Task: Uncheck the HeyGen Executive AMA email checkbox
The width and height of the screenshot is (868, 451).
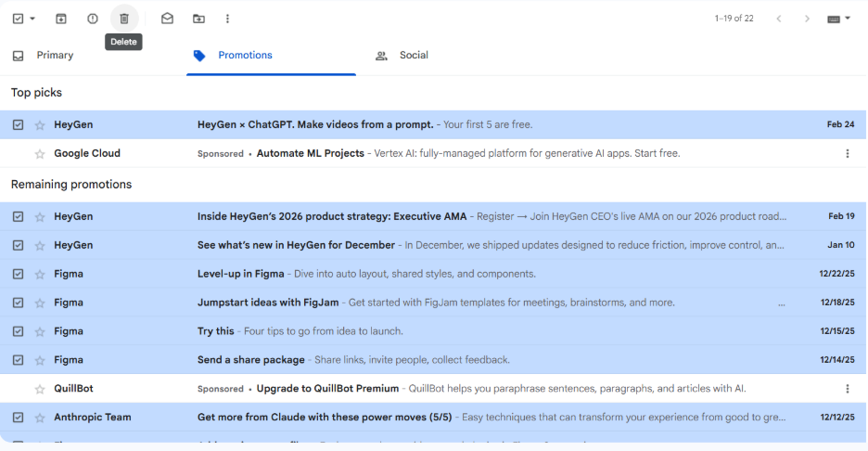Action: [x=18, y=217]
